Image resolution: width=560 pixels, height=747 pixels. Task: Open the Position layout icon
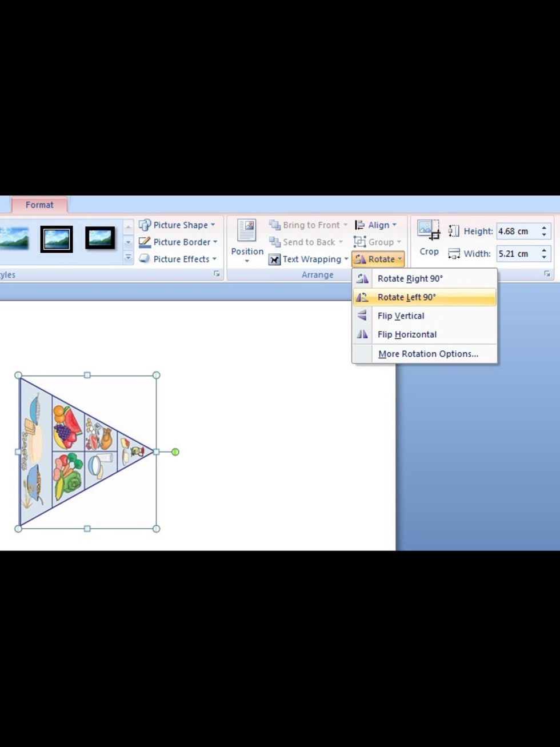pos(247,230)
